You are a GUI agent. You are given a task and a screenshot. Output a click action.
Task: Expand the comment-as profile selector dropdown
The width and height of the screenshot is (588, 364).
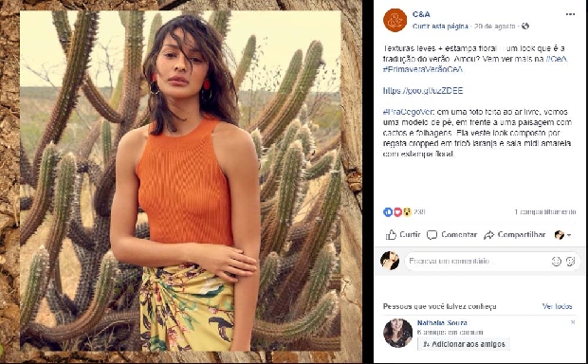562,235
